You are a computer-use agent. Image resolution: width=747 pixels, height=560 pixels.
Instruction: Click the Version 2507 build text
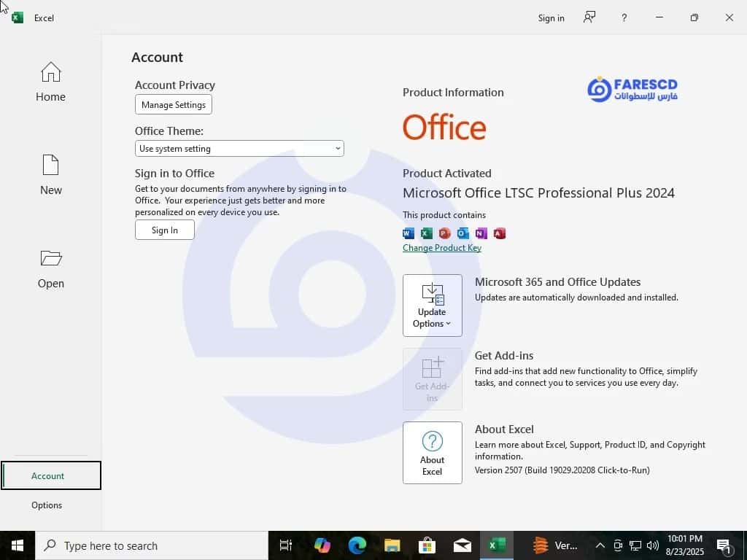pyautogui.click(x=562, y=470)
